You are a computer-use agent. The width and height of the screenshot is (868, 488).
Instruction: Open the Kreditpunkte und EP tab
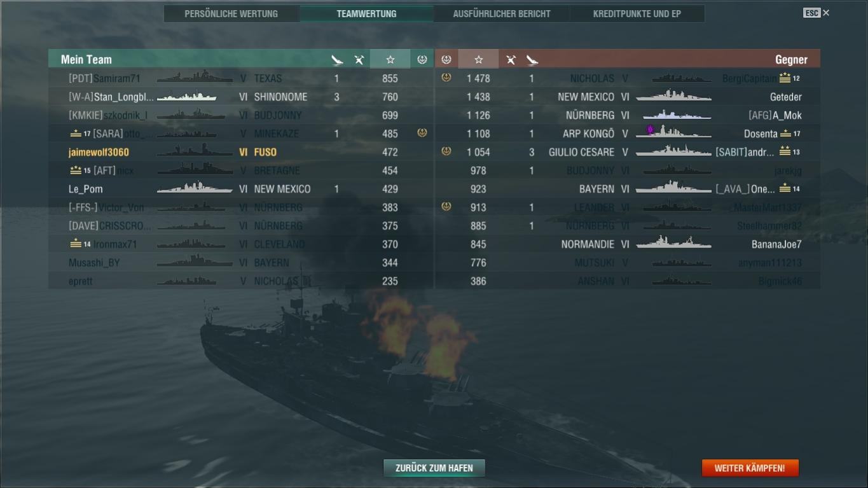(637, 13)
